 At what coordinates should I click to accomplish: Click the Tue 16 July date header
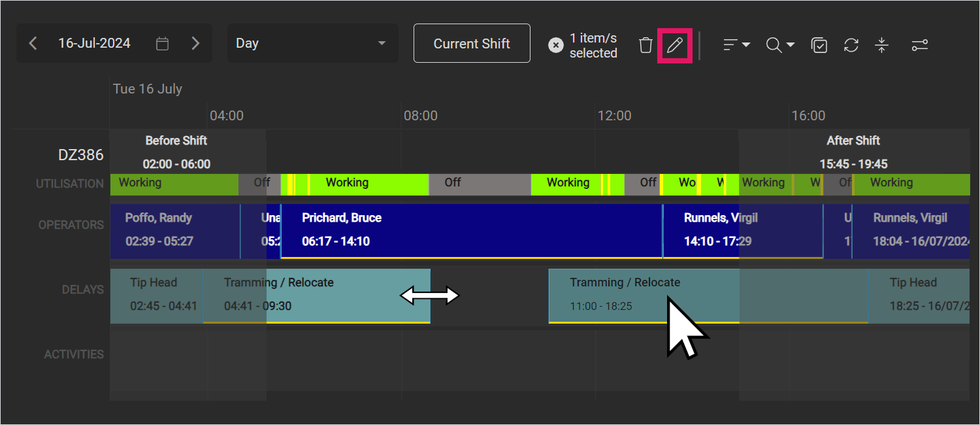tap(148, 89)
